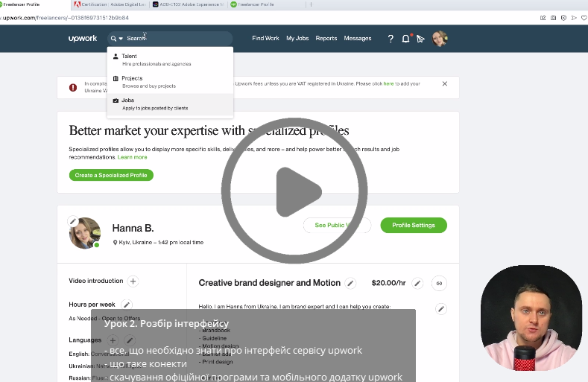Click 'Creative brand designer and Motion' title
588x382 pixels.
pyautogui.click(x=270, y=283)
